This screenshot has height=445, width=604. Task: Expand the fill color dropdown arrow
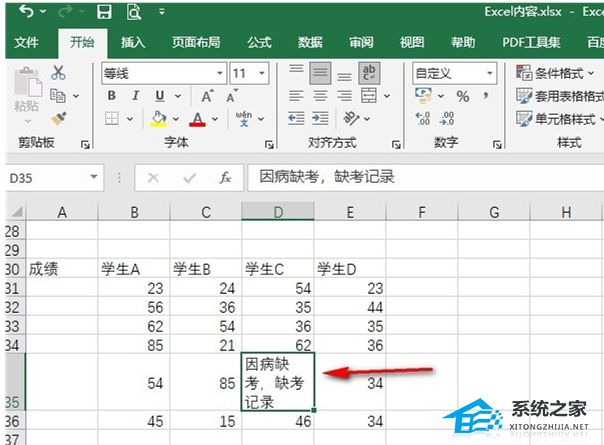pyautogui.click(x=176, y=119)
